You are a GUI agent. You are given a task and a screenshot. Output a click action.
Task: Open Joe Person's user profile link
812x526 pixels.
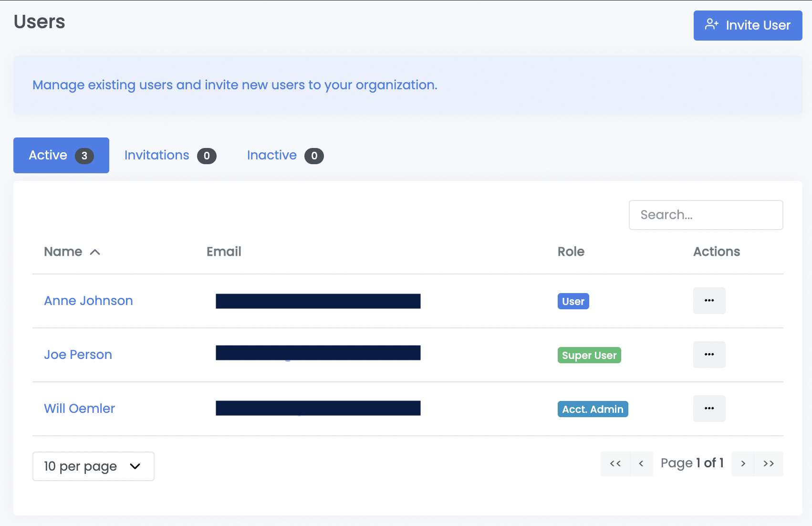pos(78,355)
